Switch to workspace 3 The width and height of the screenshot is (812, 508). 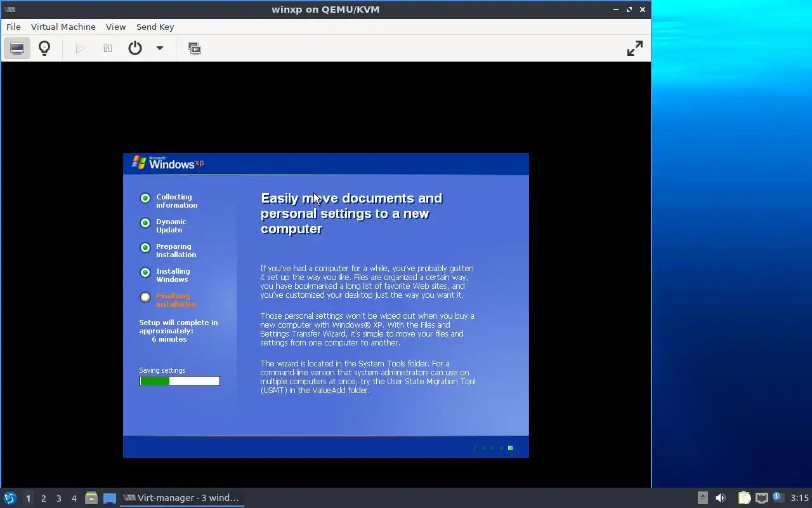tap(58, 498)
